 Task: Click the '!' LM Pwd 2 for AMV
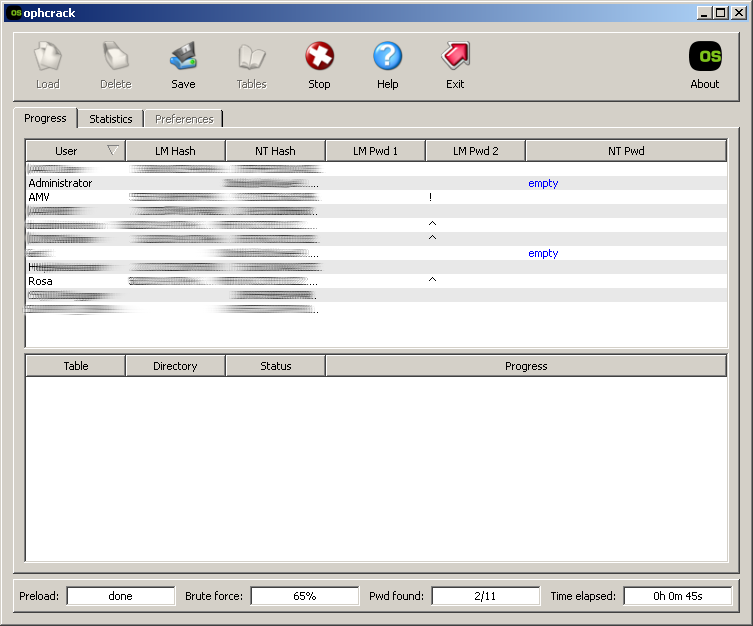click(430, 197)
